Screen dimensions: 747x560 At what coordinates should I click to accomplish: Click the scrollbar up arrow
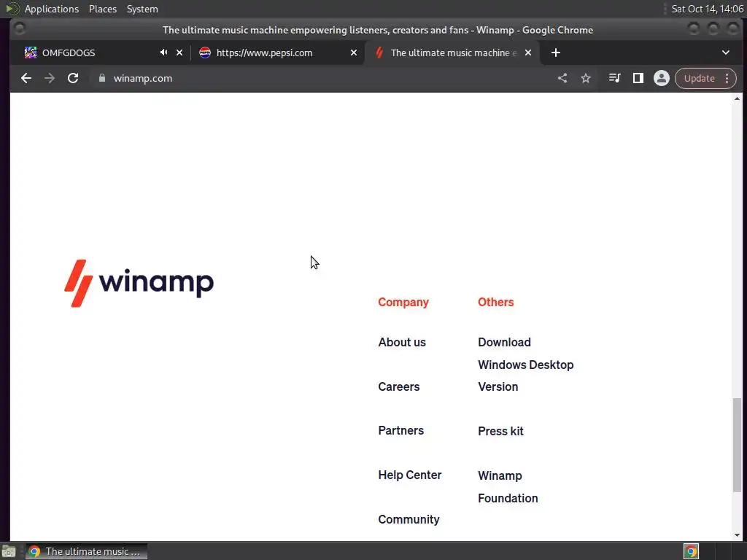pos(737,98)
